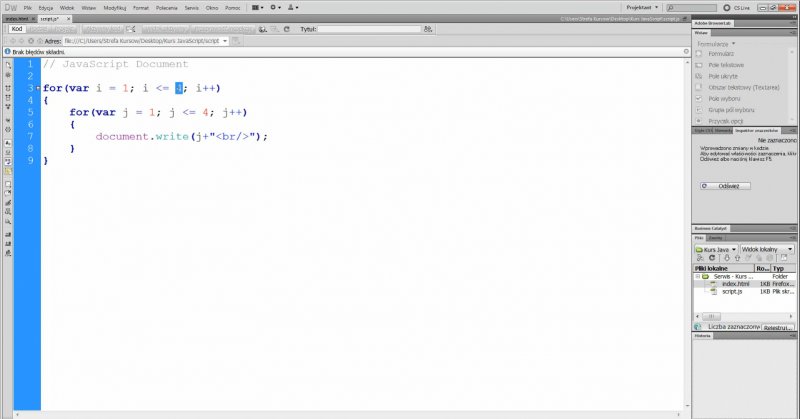Insert a Pole ukryte hidden field
800x419 pixels.
click(x=724, y=76)
